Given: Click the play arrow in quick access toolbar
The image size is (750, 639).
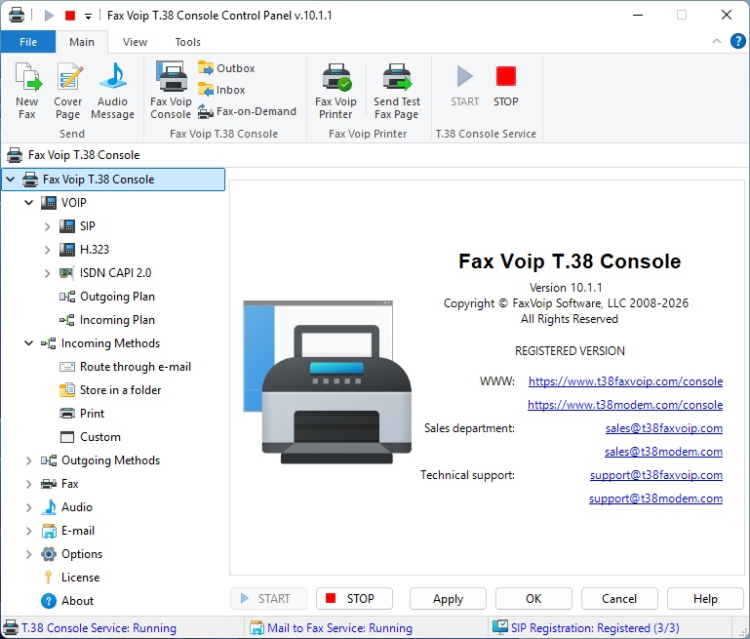Looking at the screenshot, I should 49,16.
